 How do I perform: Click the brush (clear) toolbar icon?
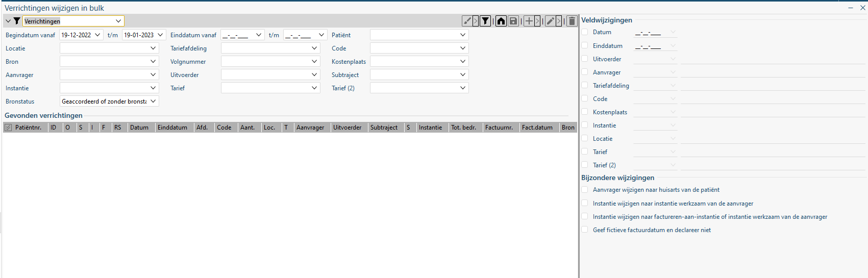click(x=467, y=21)
